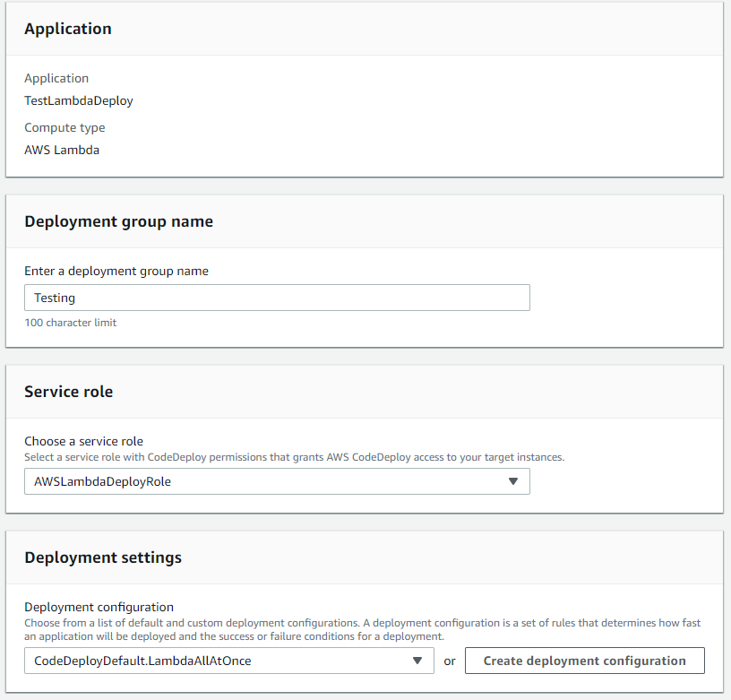
Task: Click the 100 character limit hint text
Action: 71,323
